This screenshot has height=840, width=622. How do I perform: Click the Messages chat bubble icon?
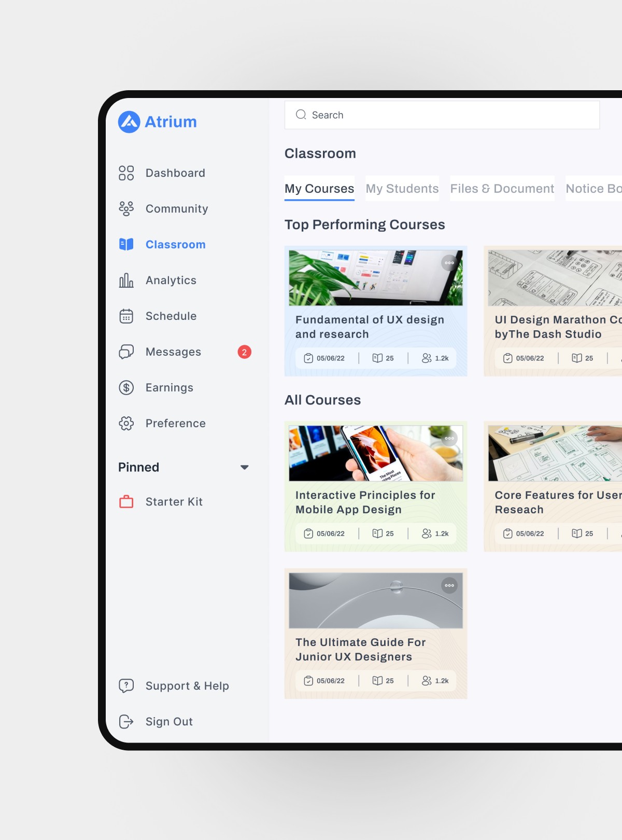[x=126, y=352]
